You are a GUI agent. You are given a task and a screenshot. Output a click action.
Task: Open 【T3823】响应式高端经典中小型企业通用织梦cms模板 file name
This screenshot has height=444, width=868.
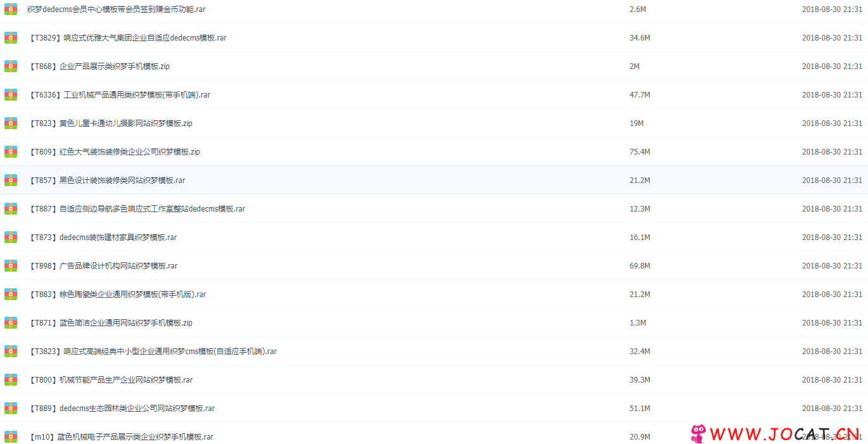(153, 352)
